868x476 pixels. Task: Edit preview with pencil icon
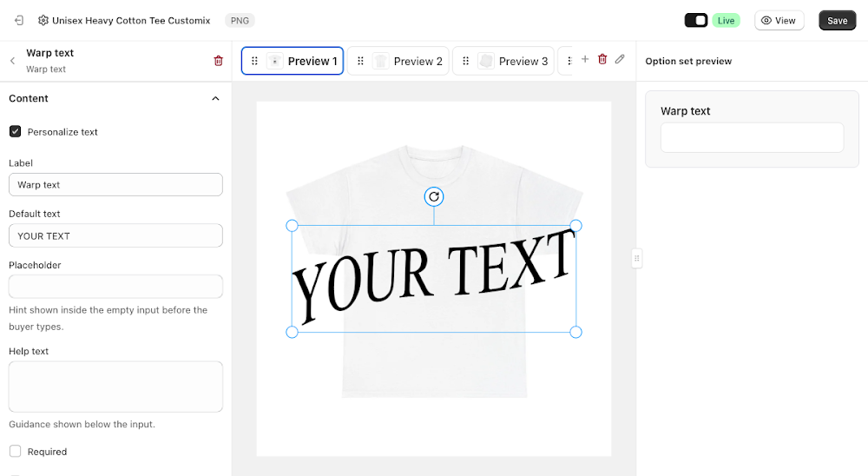[x=620, y=59]
